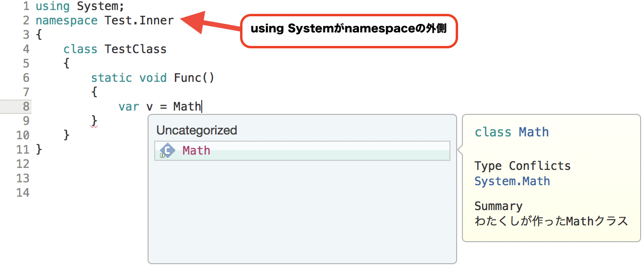Screen dimensions: 644x268
Task: Place cursor after Math on line 8
Action: 202,106
